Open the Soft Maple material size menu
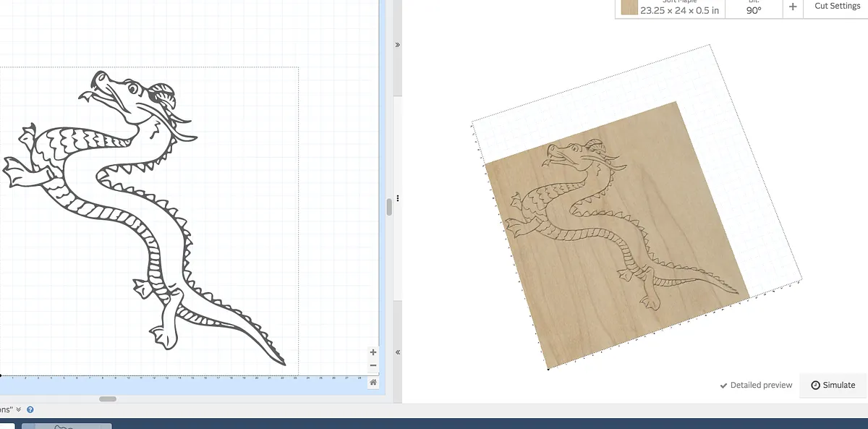 pos(678,10)
